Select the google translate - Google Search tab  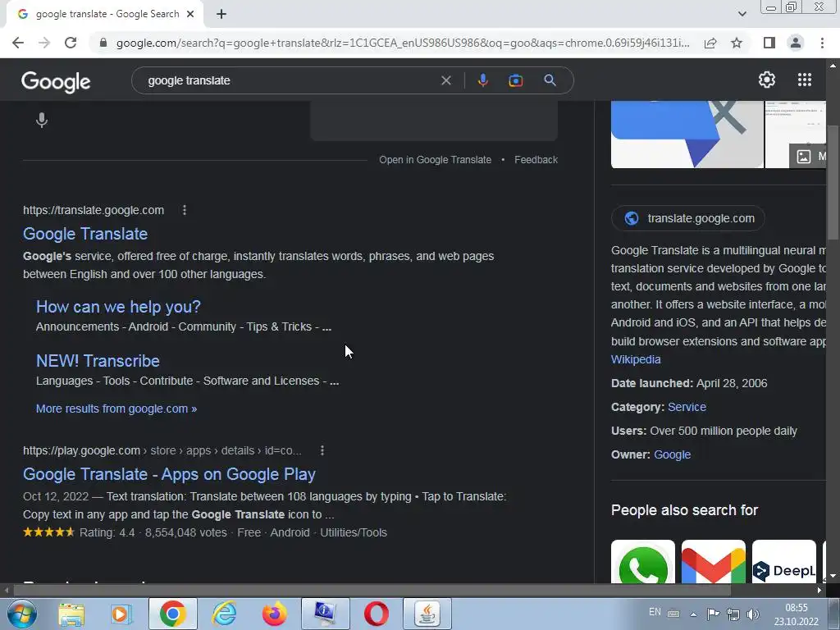coord(105,15)
